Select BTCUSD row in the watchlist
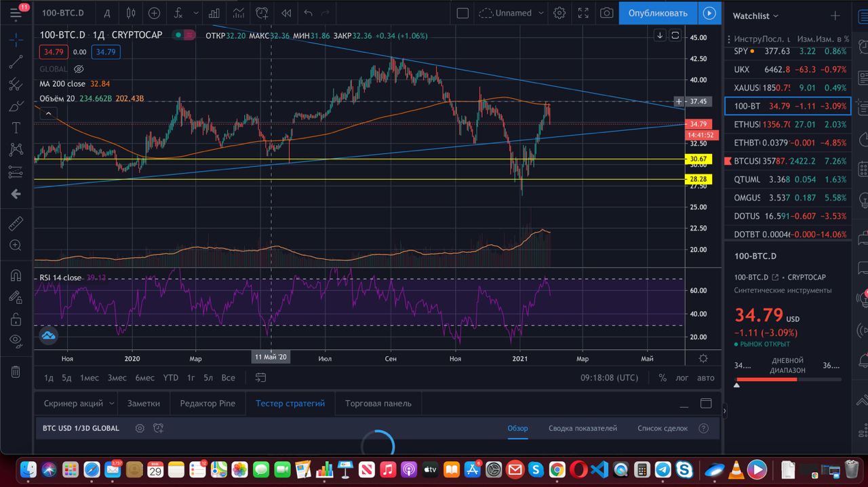The image size is (868, 487). (787, 161)
